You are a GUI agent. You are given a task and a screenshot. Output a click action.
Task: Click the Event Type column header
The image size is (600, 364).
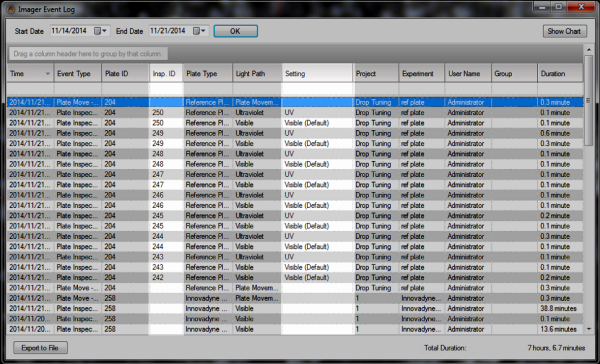tap(78, 73)
